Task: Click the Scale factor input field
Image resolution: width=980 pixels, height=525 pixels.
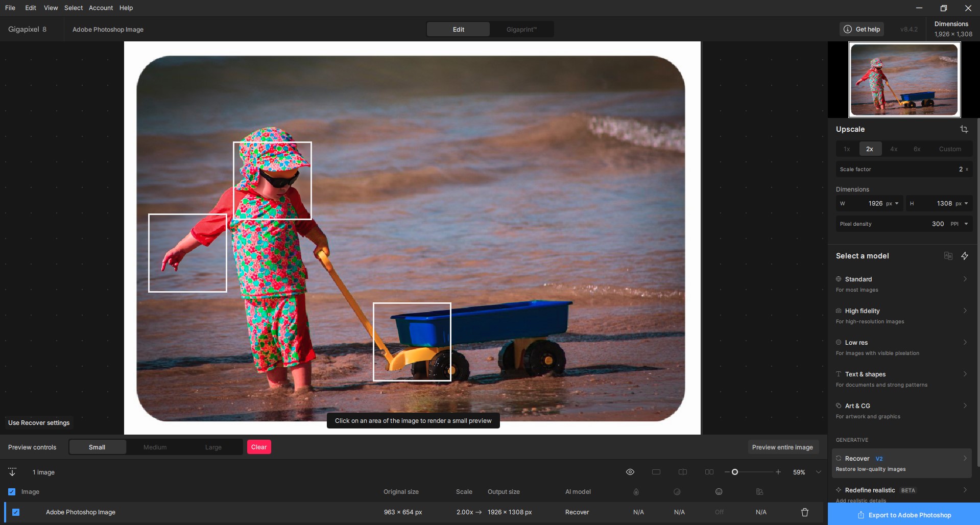Action: [x=904, y=169]
